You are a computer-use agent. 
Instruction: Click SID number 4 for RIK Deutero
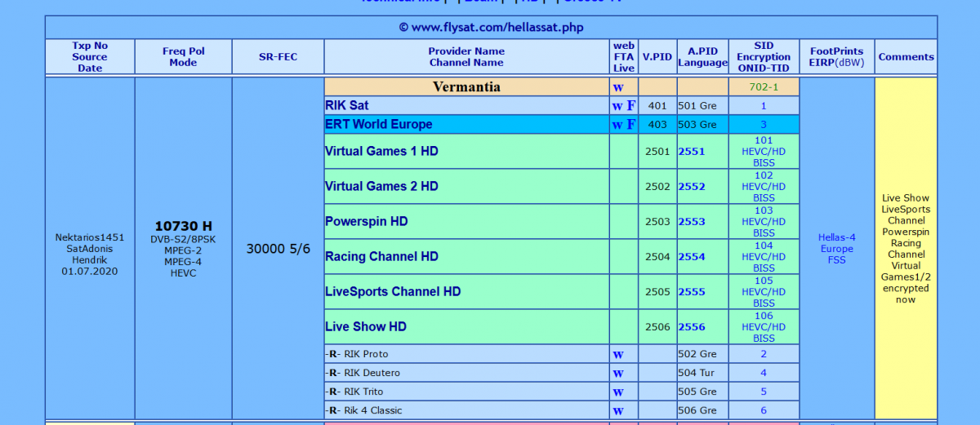(x=764, y=373)
